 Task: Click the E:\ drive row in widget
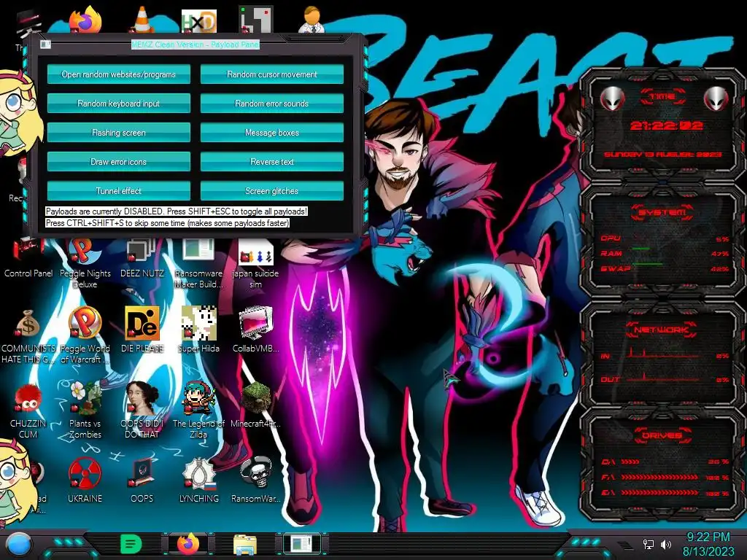[665, 492]
